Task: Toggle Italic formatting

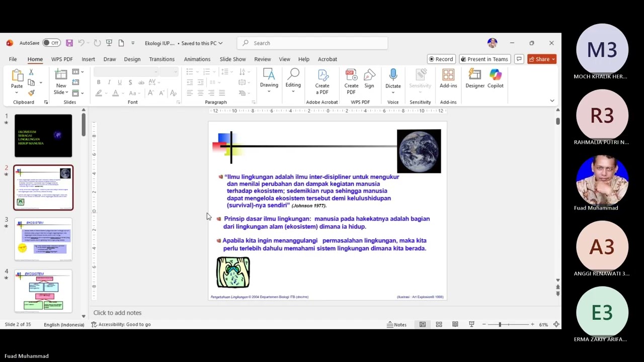Action: point(109,82)
